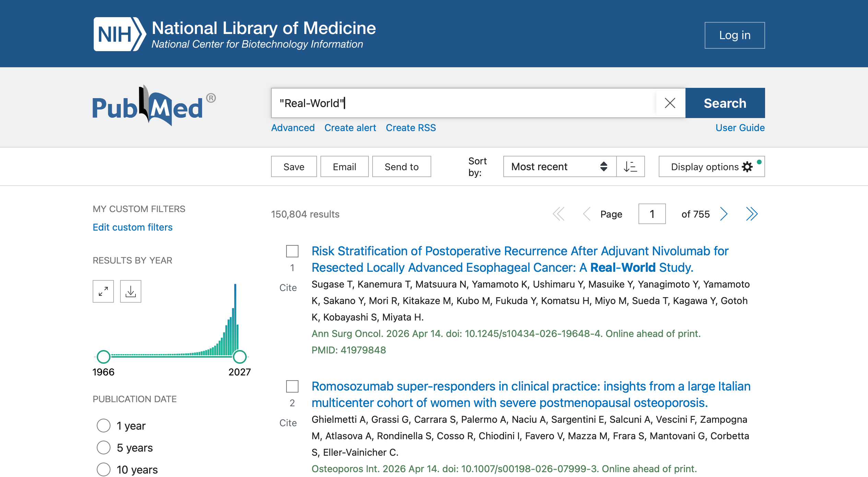
Task: Open the Sort by Most recent dropdown
Action: pyautogui.click(x=559, y=166)
